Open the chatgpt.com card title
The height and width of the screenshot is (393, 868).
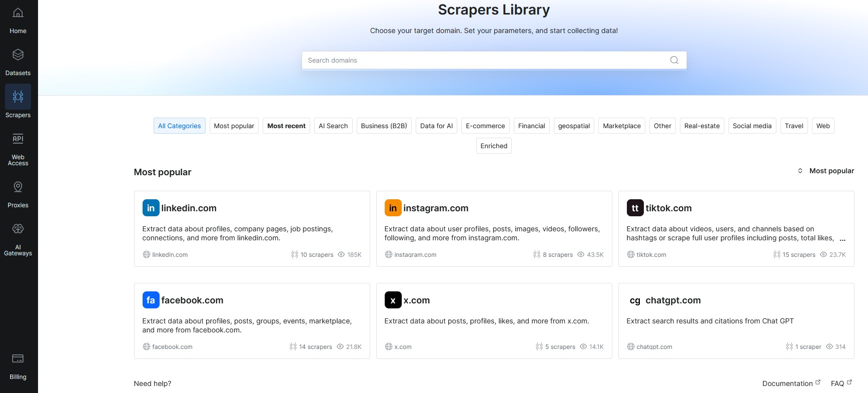tap(673, 300)
